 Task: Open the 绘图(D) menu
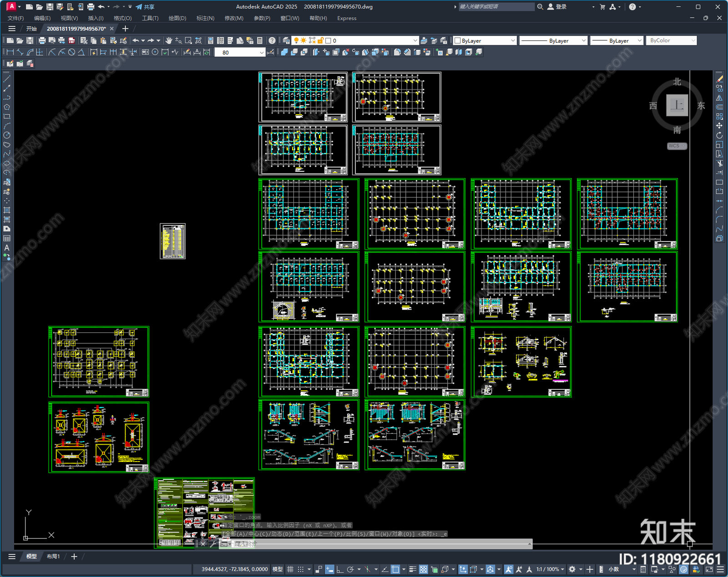coord(177,18)
